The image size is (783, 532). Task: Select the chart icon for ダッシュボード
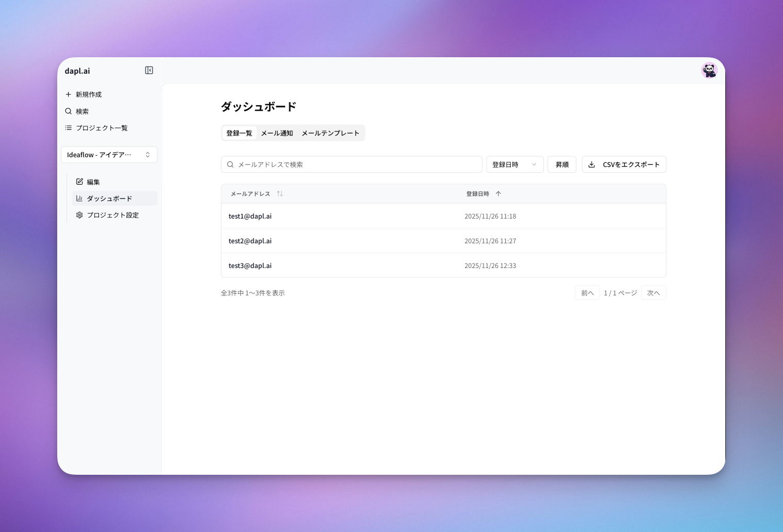80,198
